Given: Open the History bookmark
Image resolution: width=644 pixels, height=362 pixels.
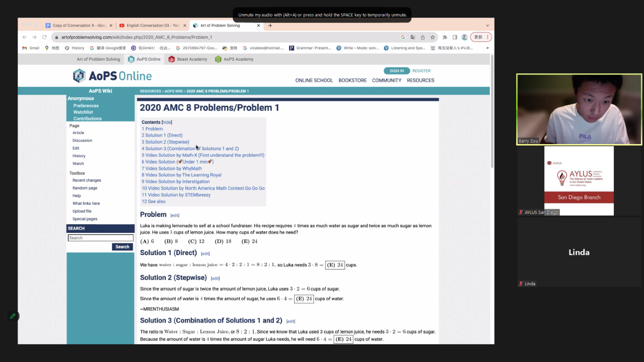Looking at the screenshot, I should click(x=75, y=48).
